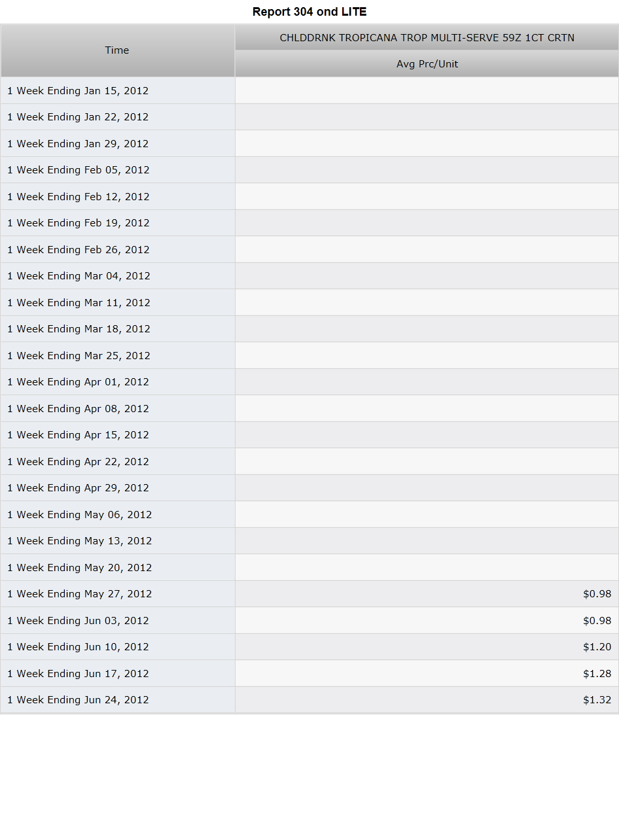This screenshot has width=619, height=840.
Task: Click the $1.28 average price cell
Action: coord(597,674)
